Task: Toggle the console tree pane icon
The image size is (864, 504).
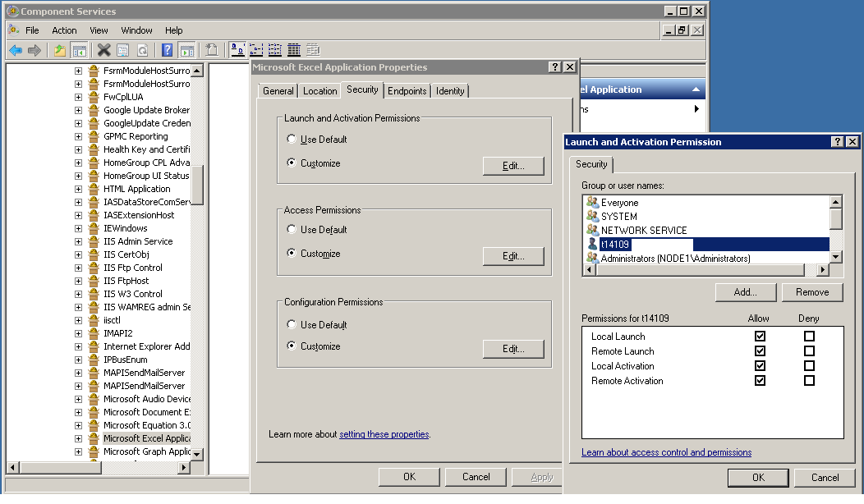Action: point(78,49)
